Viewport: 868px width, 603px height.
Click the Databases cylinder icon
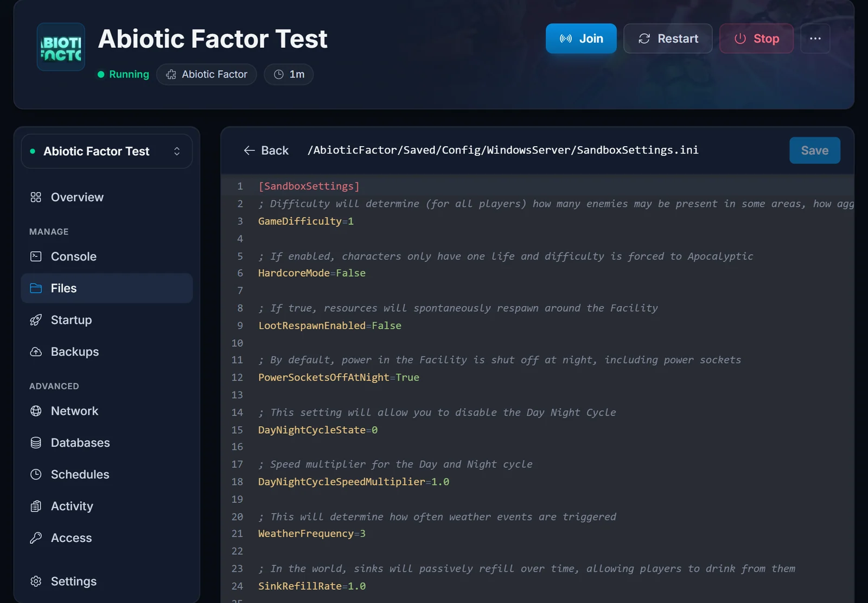click(x=36, y=443)
